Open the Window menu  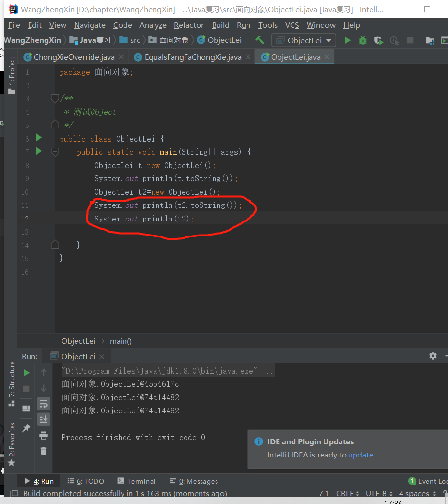pyautogui.click(x=321, y=25)
